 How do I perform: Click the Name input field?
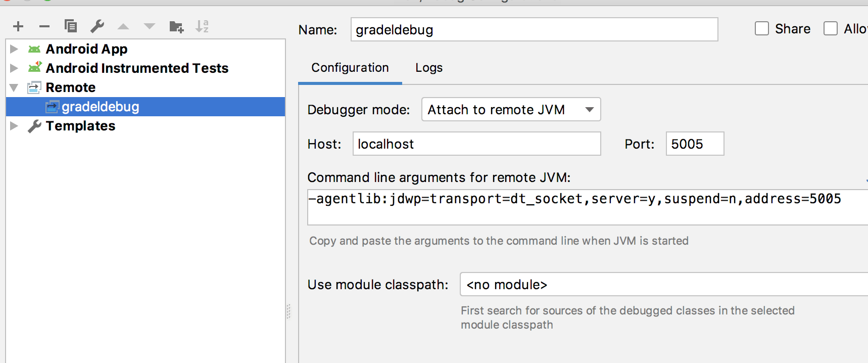(535, 29)
